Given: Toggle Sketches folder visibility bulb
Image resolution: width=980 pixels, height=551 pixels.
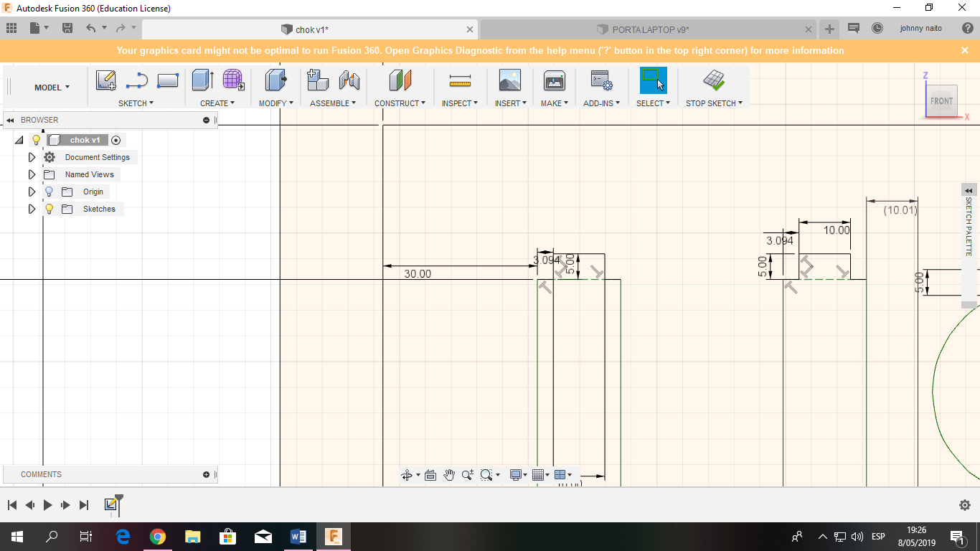Looking at the screenshot, I should pyautogui.click(x=49, y=209).
